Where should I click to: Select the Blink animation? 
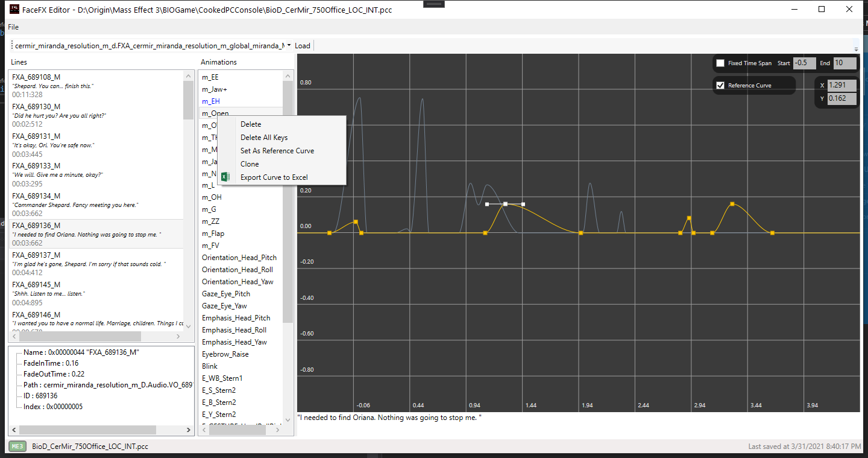tap(210, 366)
